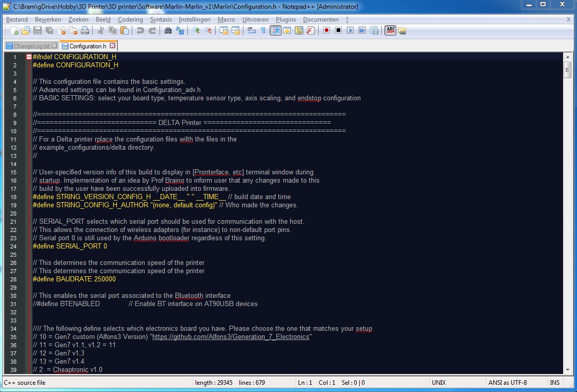This screenshot has width=577, height=392.
Task: Open the Codering menu
Action: tap(130, 20)
